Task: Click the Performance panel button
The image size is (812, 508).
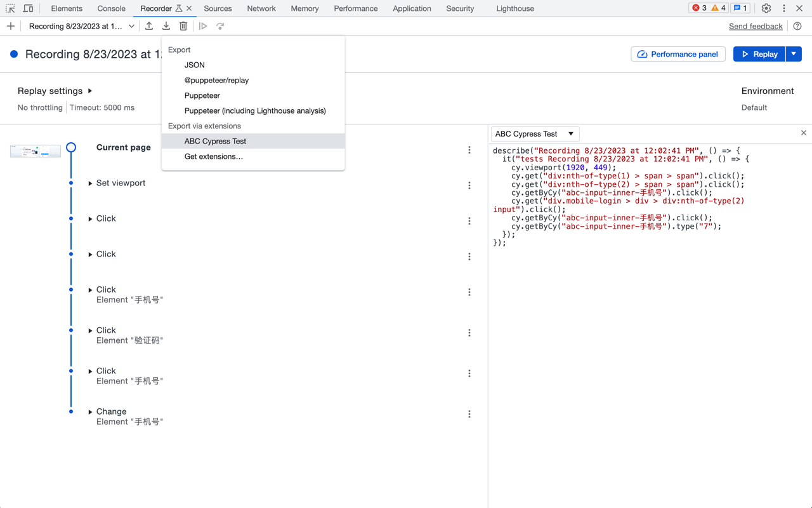Action: tap(678, 54)
